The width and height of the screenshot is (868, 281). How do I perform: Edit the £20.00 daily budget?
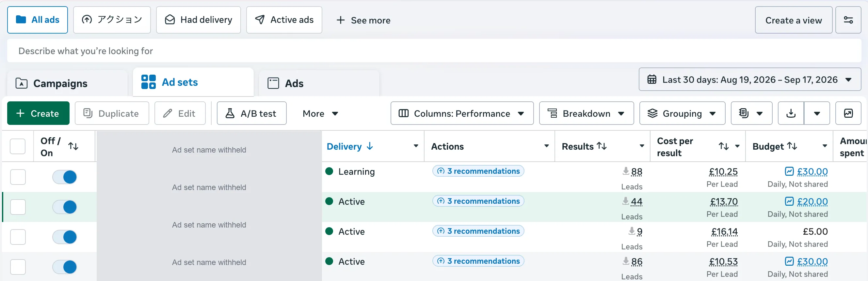coord(812,201)
